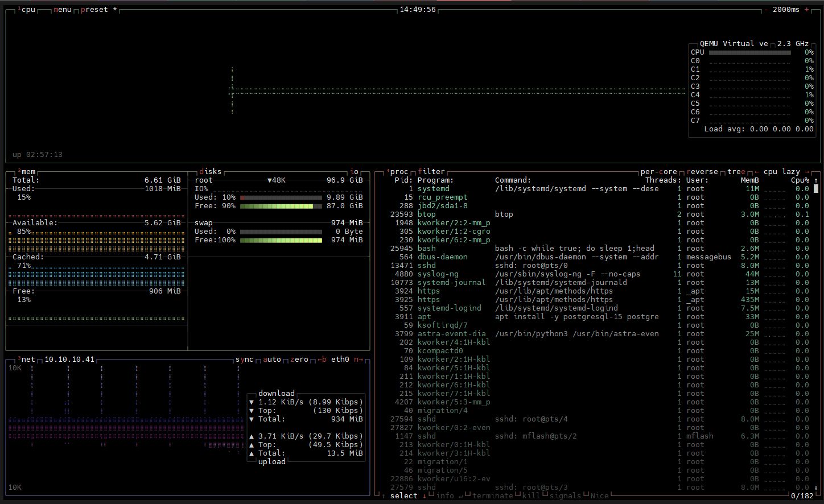The image size is (824, 504).
Task: Click the select up arrow in the proc footer
Action: [x=384, y=496]
